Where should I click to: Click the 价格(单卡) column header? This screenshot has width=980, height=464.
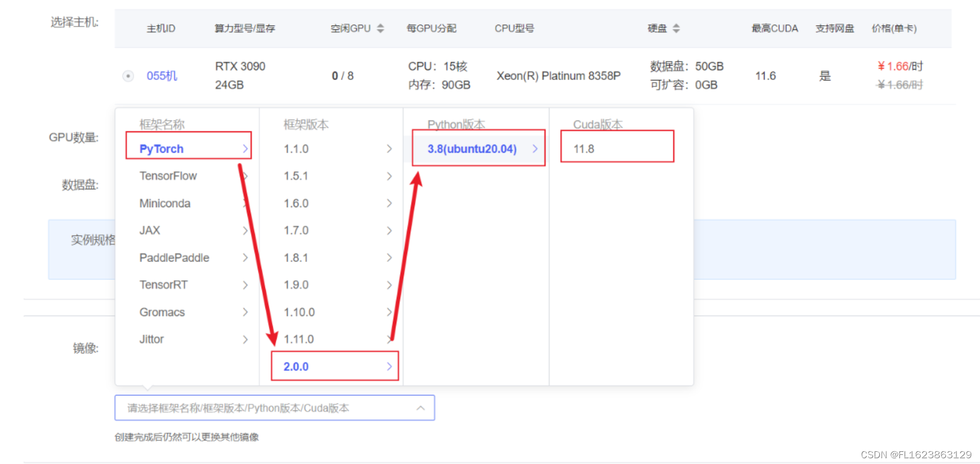click(894, 28)
